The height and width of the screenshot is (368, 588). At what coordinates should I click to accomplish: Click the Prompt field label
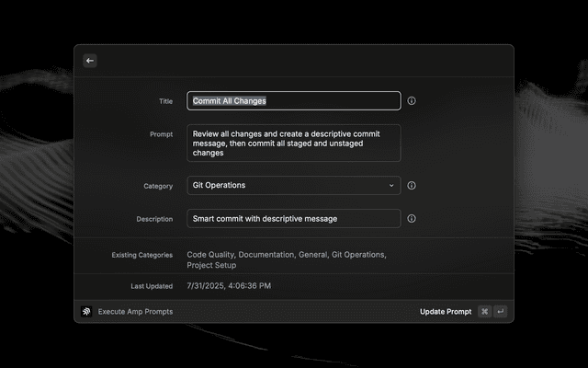click(161, 134)
